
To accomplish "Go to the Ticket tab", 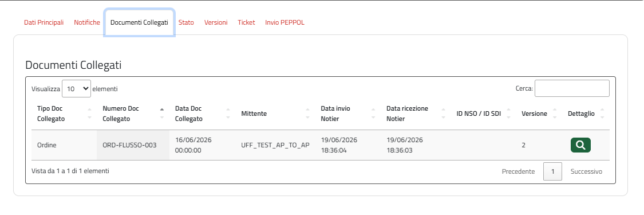I will (246, 22).
